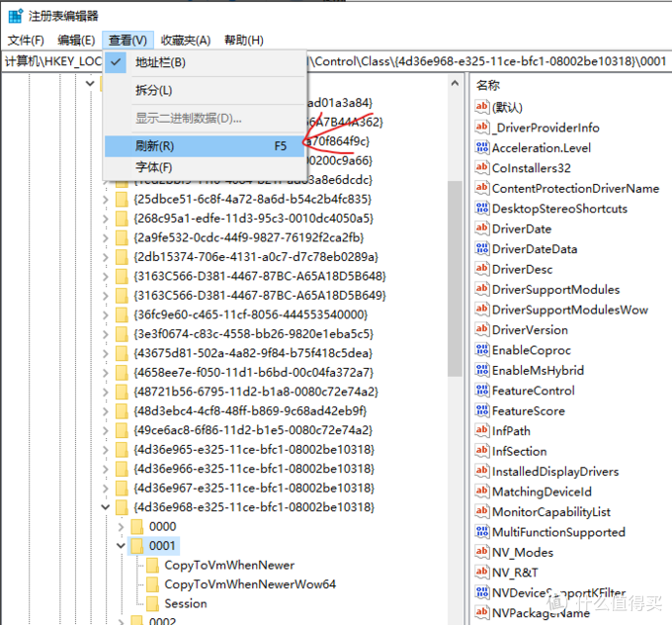
Task: Click the MatchingDeviceId string icon
Action: coord(481,491)
